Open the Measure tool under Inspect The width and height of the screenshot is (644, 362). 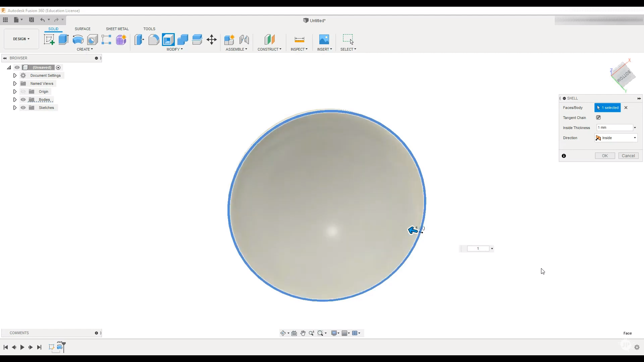point(299,40)
